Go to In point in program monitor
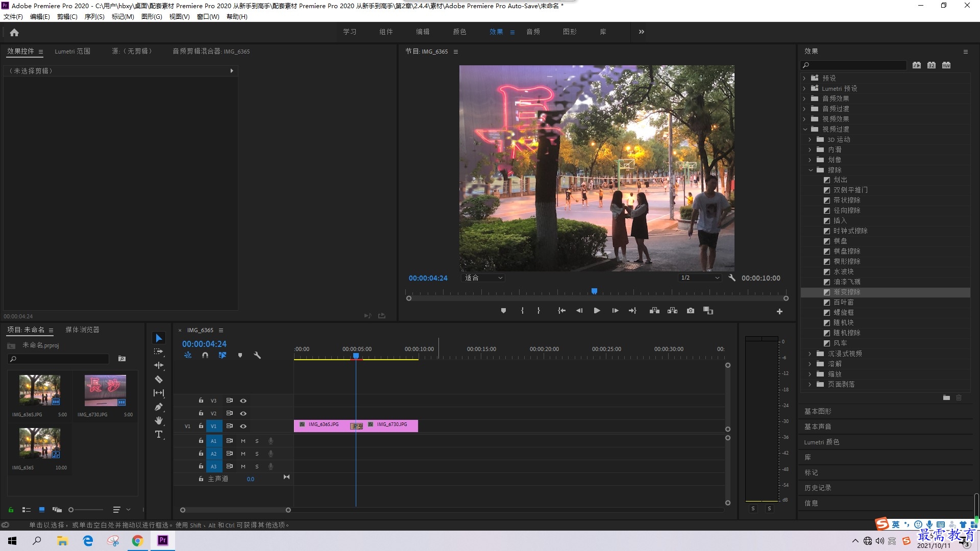The width and height of the screenshot is (980, 551). pyautogui.click(x=561, y=311)
